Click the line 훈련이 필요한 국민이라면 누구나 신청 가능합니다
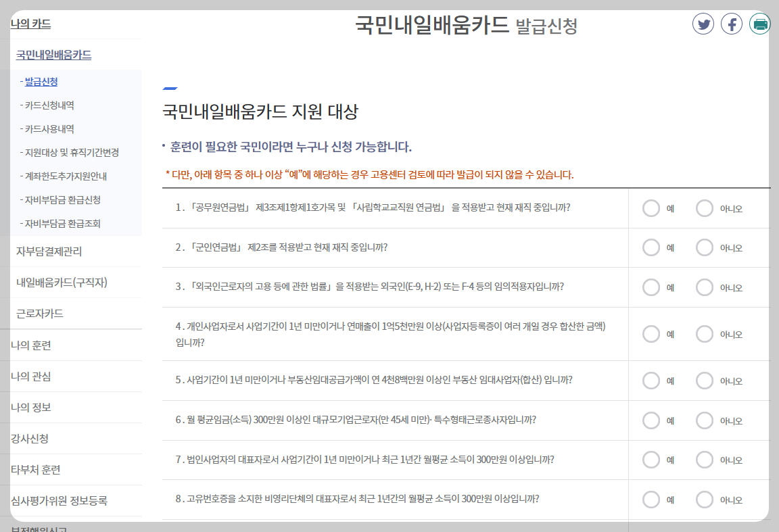The height and width of the screenshot is (532, 779). pos(291,147)
